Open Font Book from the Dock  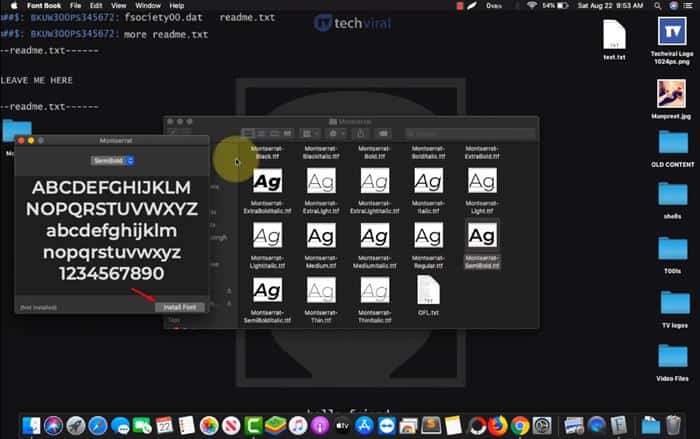pyautogui.click(x=619, y=426)
